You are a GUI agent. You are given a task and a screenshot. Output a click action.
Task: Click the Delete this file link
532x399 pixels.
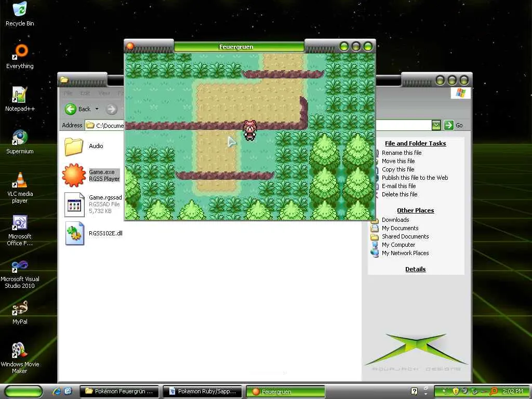(400, 194)
